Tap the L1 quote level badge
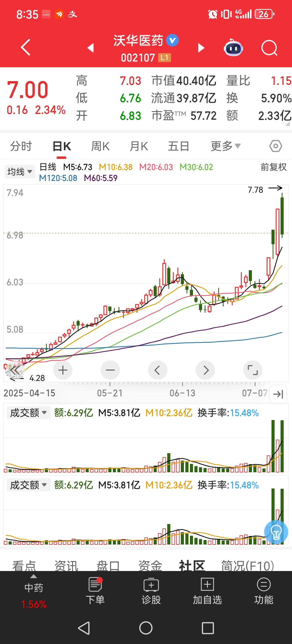This screenshot has height=644, width=292. pyautogui.click(x=165, y=58)
